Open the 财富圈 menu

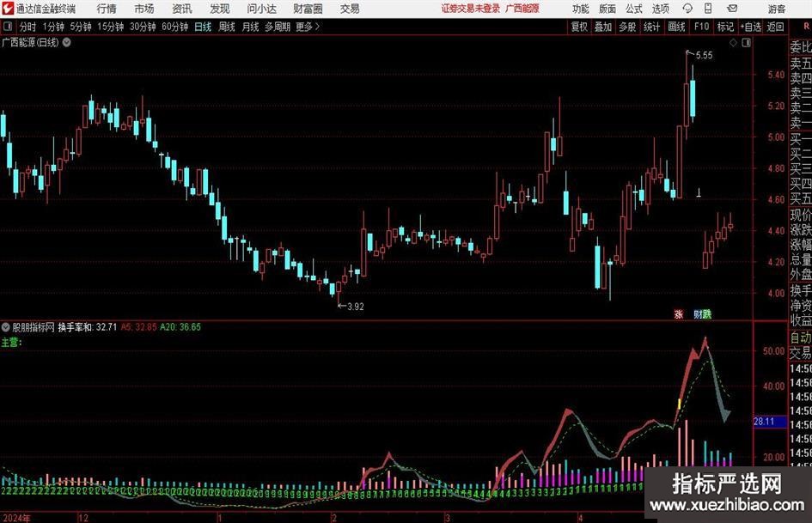(x=308, y=9)
